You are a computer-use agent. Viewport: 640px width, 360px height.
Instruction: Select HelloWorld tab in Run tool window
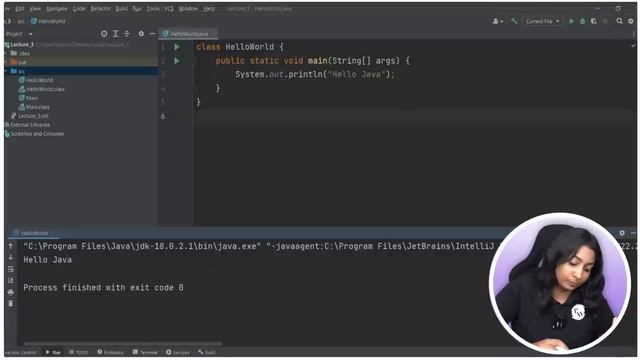point(31,233)
